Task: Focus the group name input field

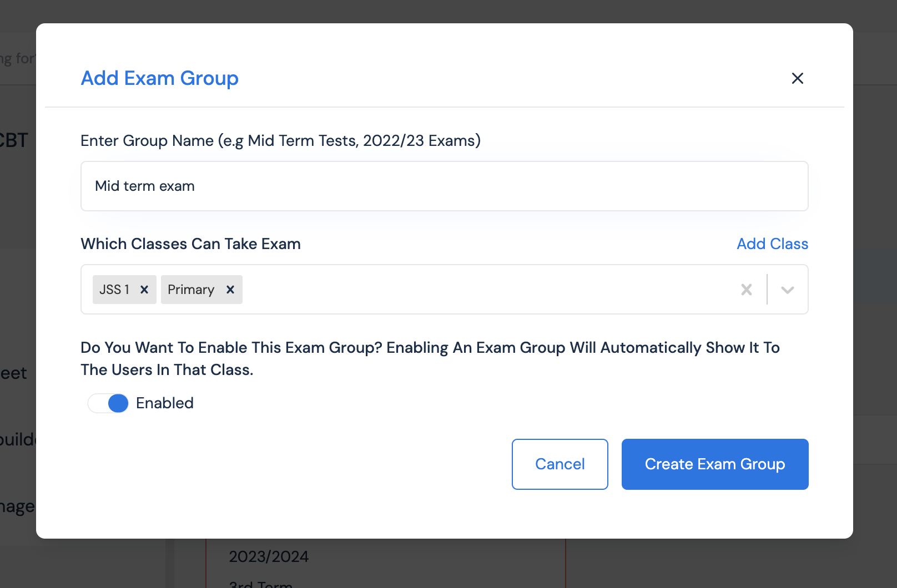Action: click(x=444, y=186)
